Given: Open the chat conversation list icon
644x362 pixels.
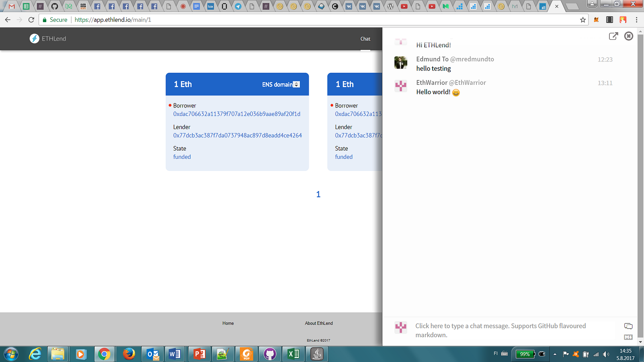Looking at the screenshot, I should pyautogui.click(x=628, y=326).
